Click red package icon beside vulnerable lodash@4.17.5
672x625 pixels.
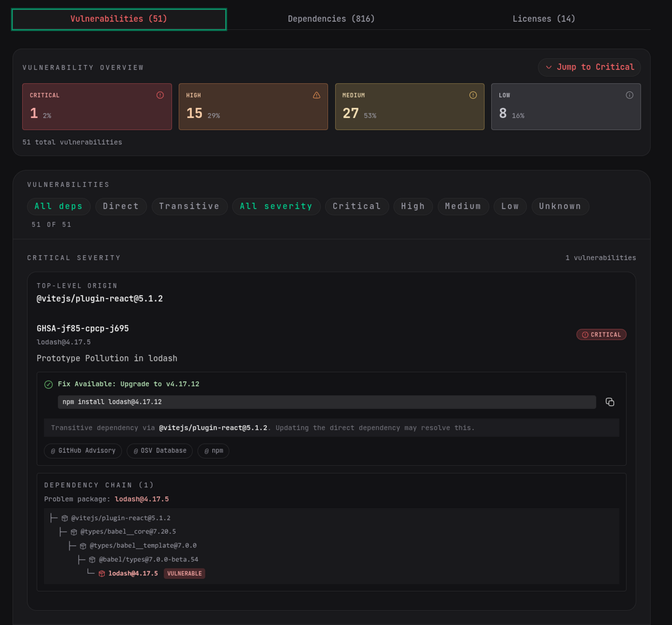point(102,573)
